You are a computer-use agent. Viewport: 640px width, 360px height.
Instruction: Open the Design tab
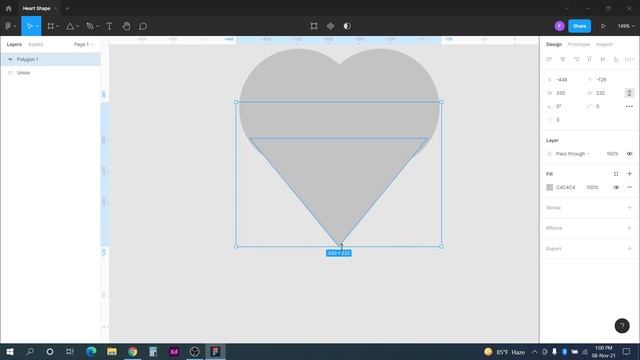(554, 44)
